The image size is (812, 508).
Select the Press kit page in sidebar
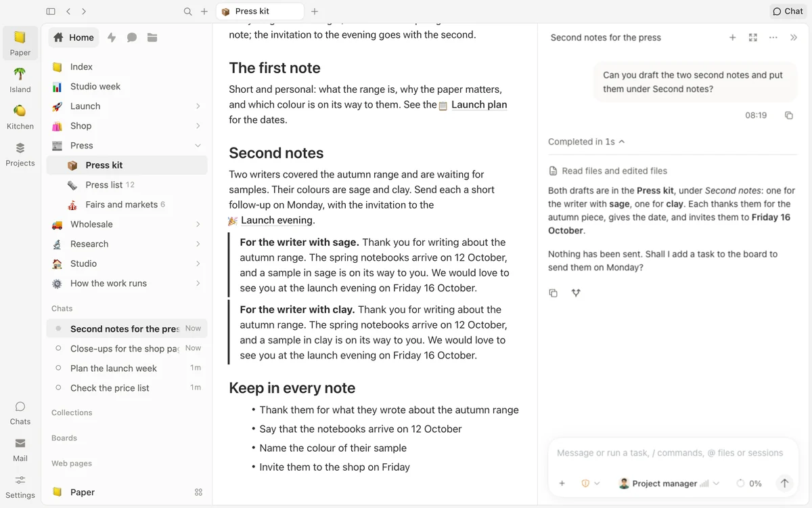pyautogui.click(x=127, y=165)
